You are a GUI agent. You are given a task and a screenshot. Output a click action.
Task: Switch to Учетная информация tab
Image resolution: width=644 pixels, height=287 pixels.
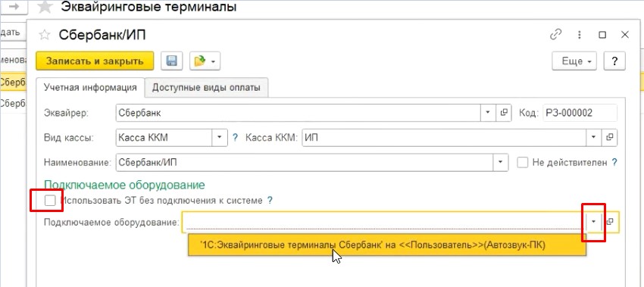[x=90, y=87]
